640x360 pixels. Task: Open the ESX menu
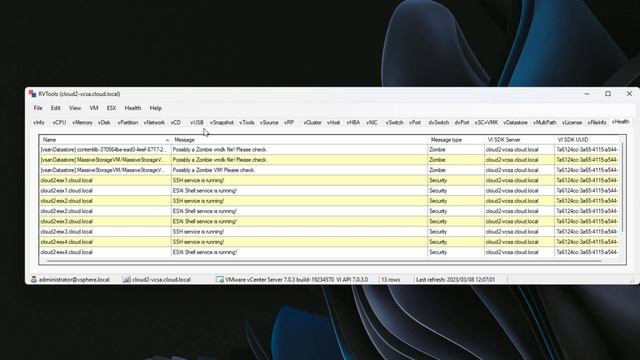click(111, 108)
